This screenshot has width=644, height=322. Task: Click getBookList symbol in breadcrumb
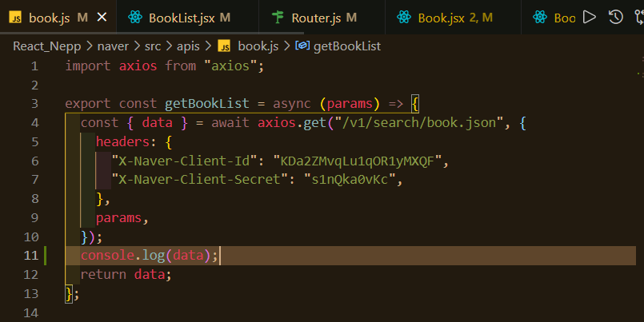coord(347,46)
